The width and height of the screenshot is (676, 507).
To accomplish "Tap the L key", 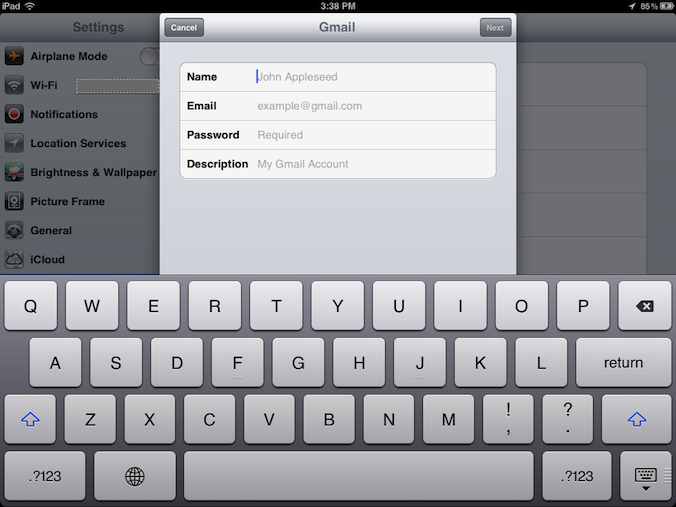I will [x=541, y=362].
